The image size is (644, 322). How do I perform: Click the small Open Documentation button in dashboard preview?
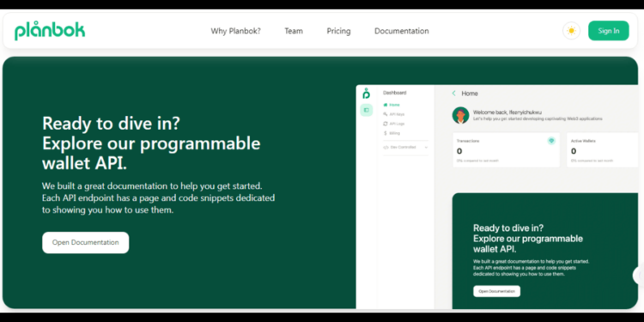(x=496, y=291)
